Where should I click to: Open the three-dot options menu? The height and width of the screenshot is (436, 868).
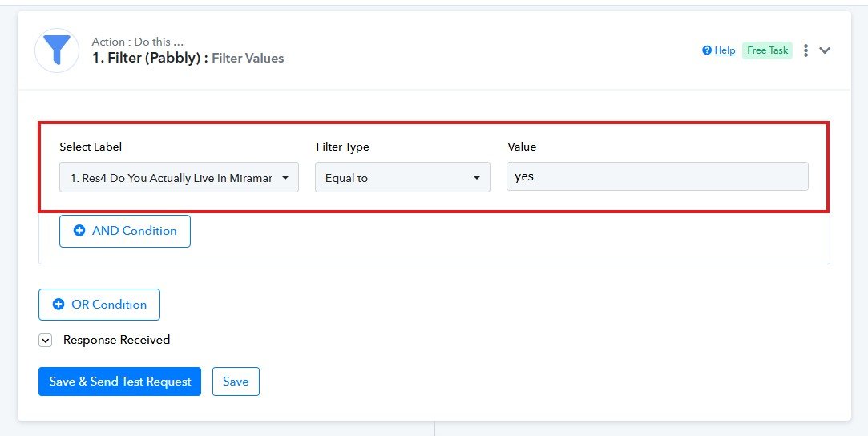tap(805, 50)
